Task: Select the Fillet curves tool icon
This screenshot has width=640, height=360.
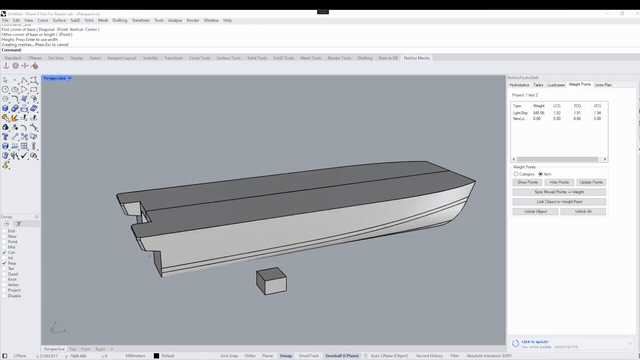Action: point(15,99)
